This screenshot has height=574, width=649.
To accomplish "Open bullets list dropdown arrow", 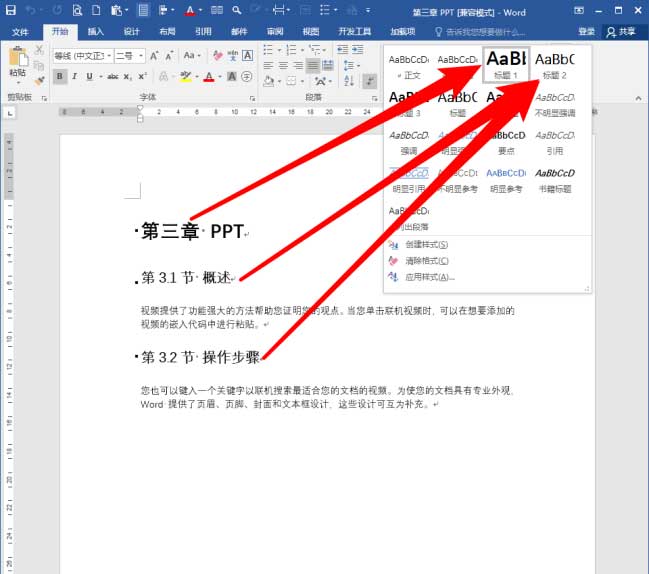I will (x=279, y=50).
